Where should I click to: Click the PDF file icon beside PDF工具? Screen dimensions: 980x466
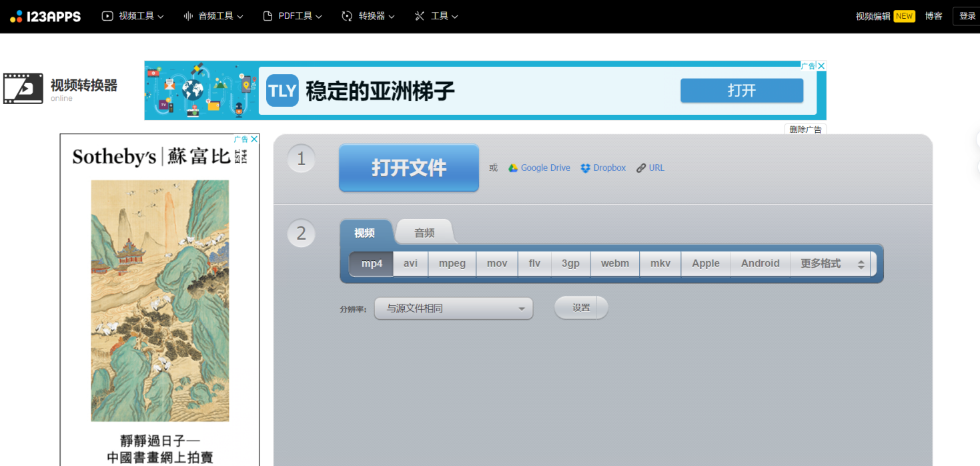pos(267,16)
